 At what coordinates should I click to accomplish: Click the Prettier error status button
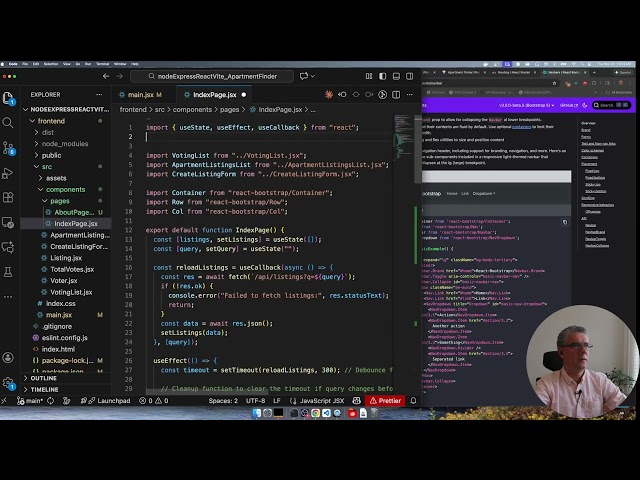pyautogui.click(x=385, y=401)
